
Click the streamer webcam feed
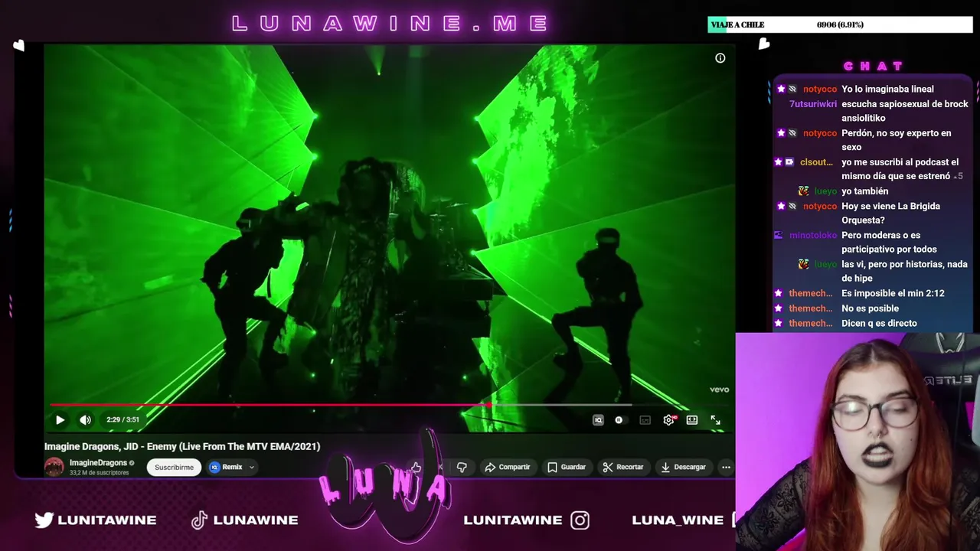[857, 442]
